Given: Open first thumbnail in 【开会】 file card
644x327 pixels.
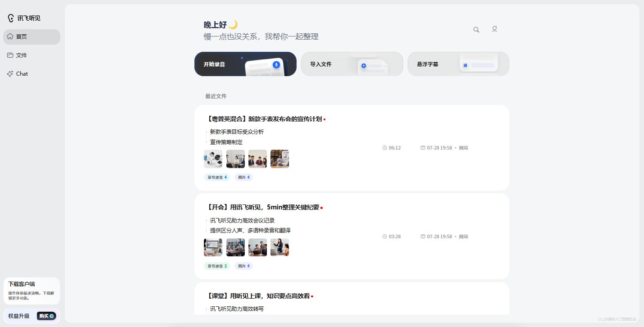Looking at the screenshot, I should (213, 247).
